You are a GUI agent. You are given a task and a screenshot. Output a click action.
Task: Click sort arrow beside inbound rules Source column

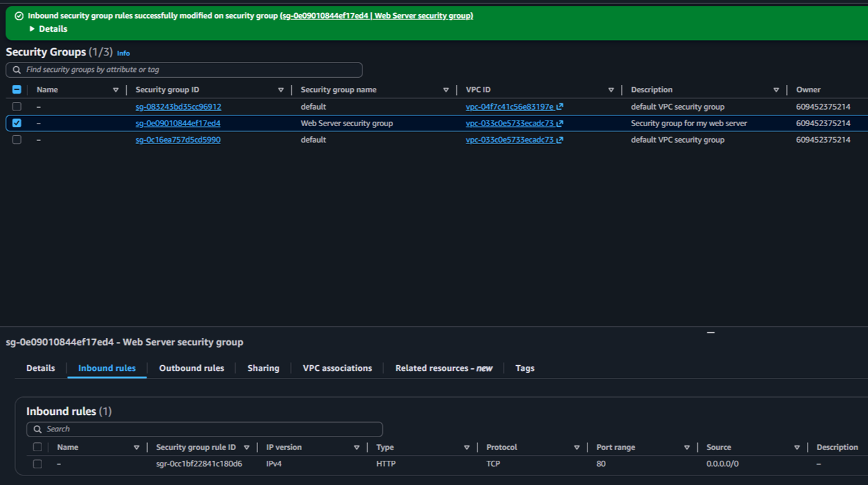point(797,447)
